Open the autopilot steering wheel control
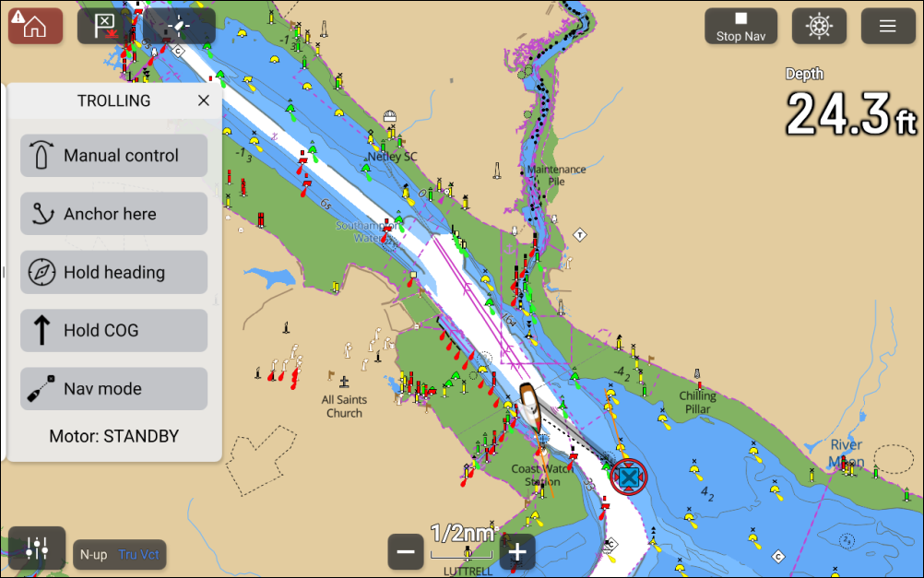 point(818,26)
